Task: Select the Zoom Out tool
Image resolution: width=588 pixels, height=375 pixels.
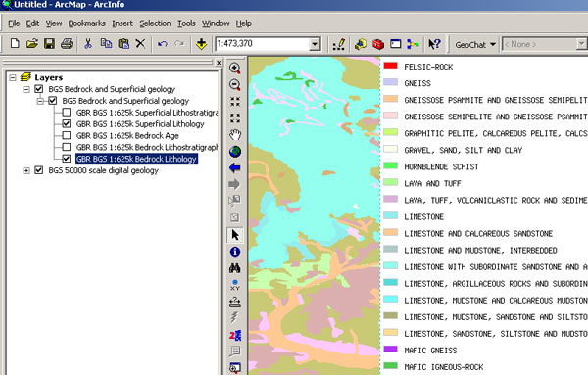Action: (x=235, y=84)
